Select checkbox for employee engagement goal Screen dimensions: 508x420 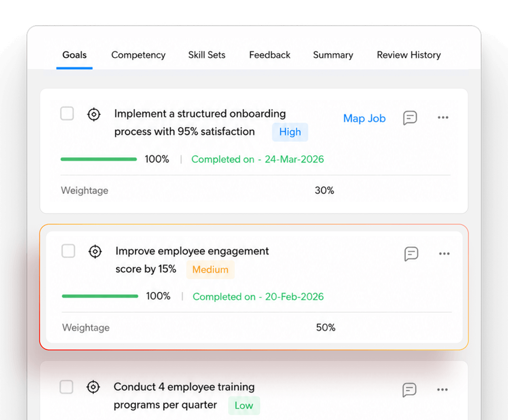click(68, 251)
